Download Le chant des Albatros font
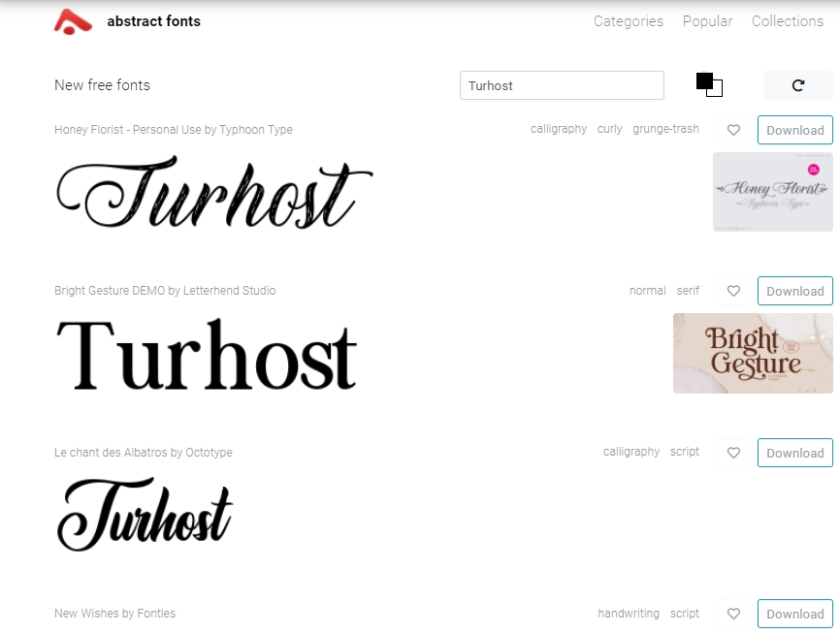This screenshot has height=633, width=840. pyautogui.click(x=794, y=453)
